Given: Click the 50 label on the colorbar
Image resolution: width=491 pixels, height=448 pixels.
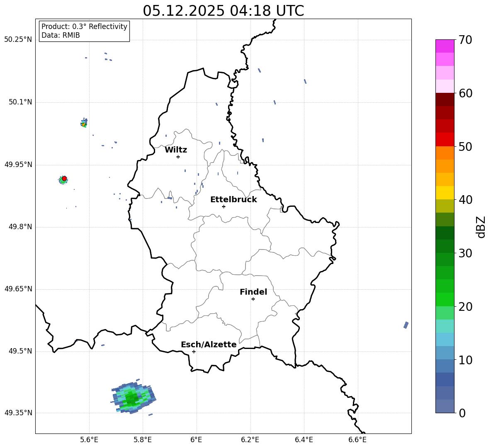Looking at the screenshot, I should 465,146.
